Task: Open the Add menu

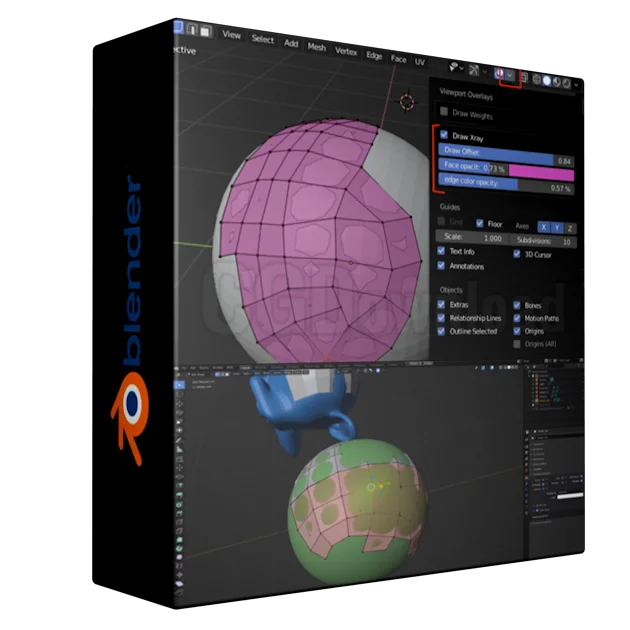Action: pos(291,43)
